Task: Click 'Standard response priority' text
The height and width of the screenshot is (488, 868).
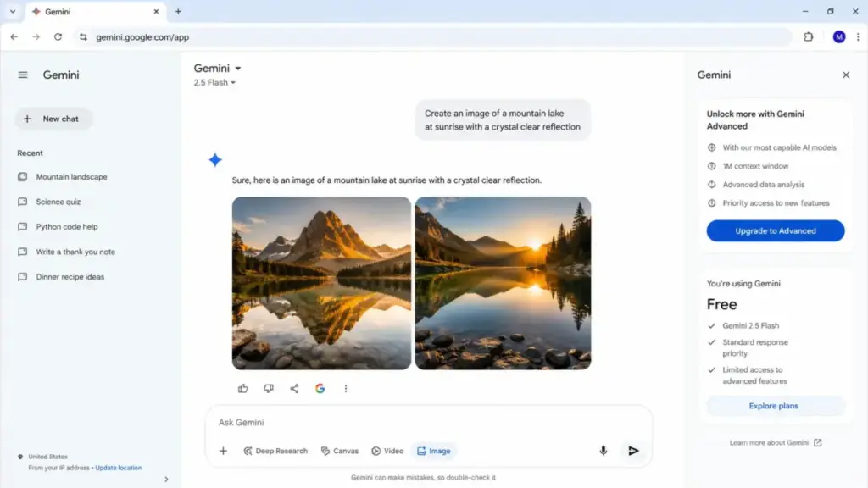Action: point(755,348)
